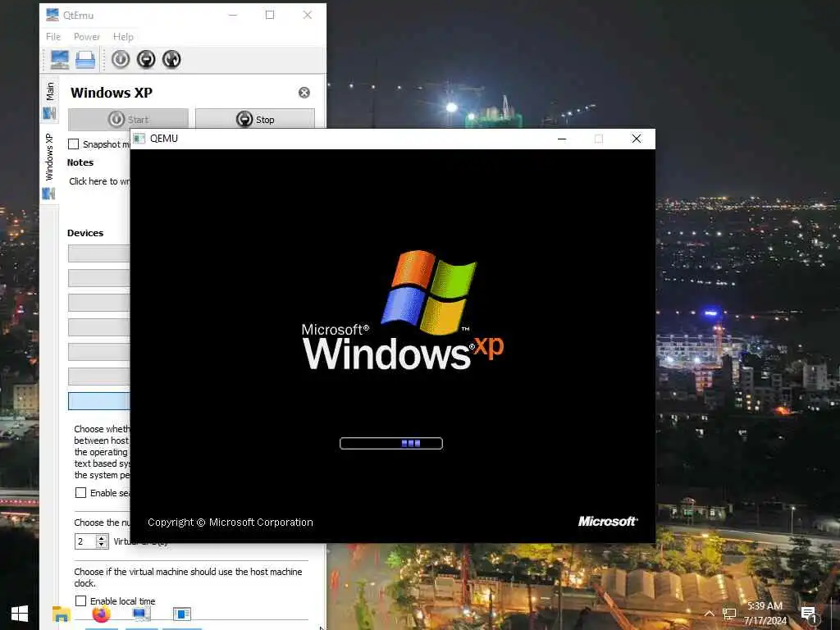The width and height of the screenshot is (840, 630).
Task: Click the restart machine toolbar icon
Action: tap(171, 59)
